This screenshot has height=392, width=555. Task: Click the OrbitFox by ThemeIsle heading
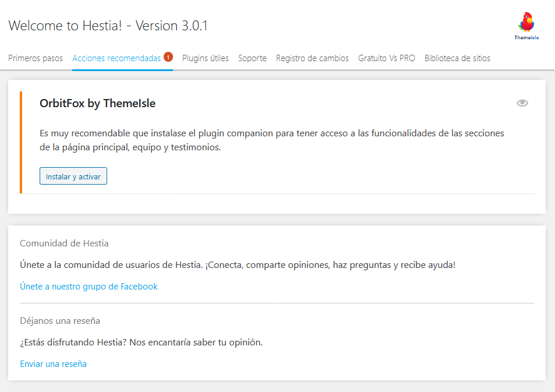pos(97,104)
